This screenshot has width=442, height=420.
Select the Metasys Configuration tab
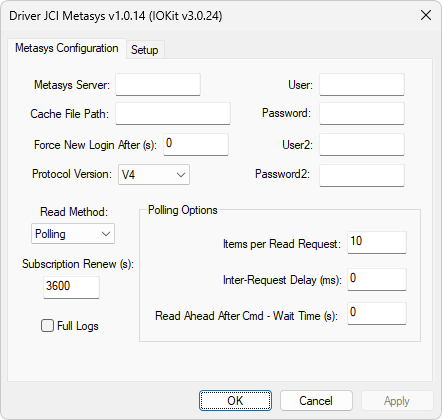[67, 48]
